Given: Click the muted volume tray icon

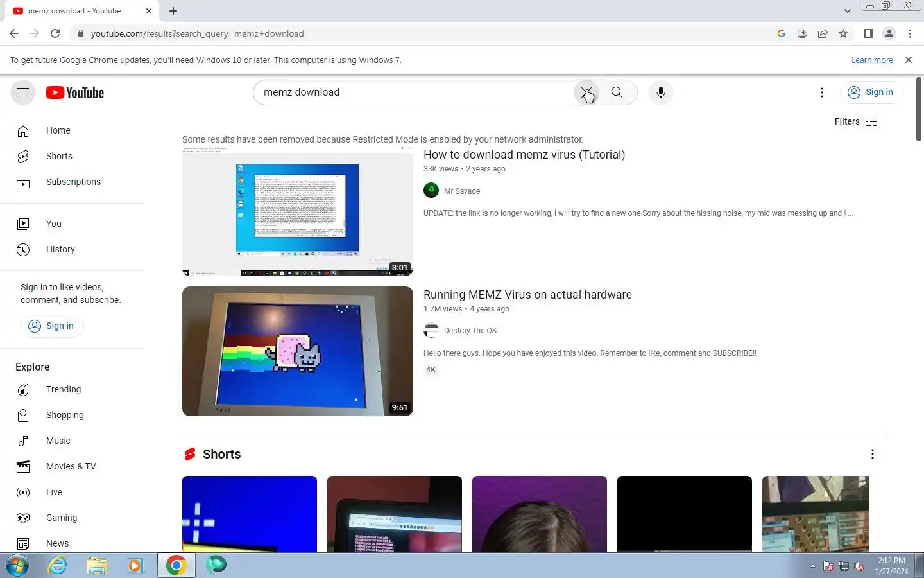Looking at the screenshot, I should coord(859,566).
